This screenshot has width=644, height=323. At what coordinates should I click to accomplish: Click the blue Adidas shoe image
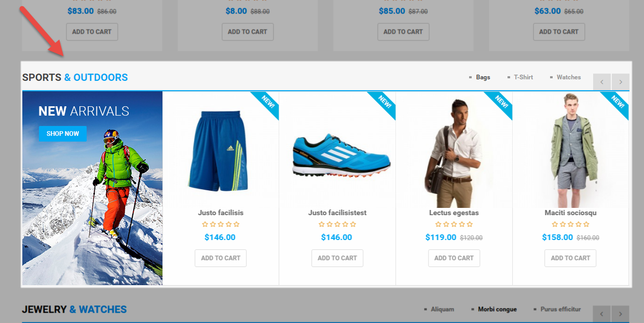click(x=341, y=155)
